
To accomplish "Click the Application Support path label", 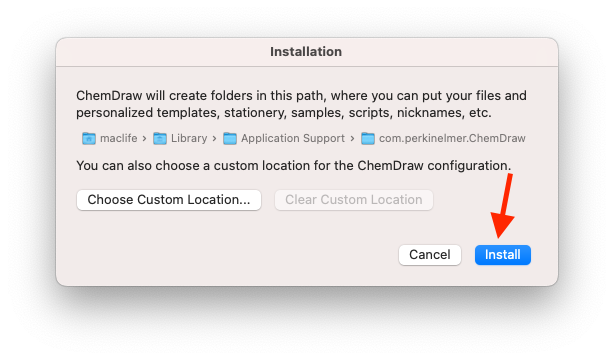I will [293, 138].
